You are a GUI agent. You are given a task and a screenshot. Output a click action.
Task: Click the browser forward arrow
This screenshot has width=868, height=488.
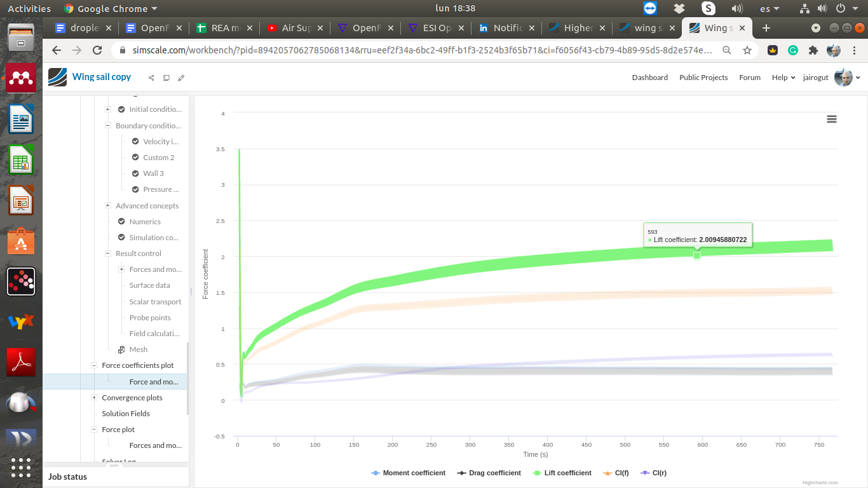tap(77, 50)
